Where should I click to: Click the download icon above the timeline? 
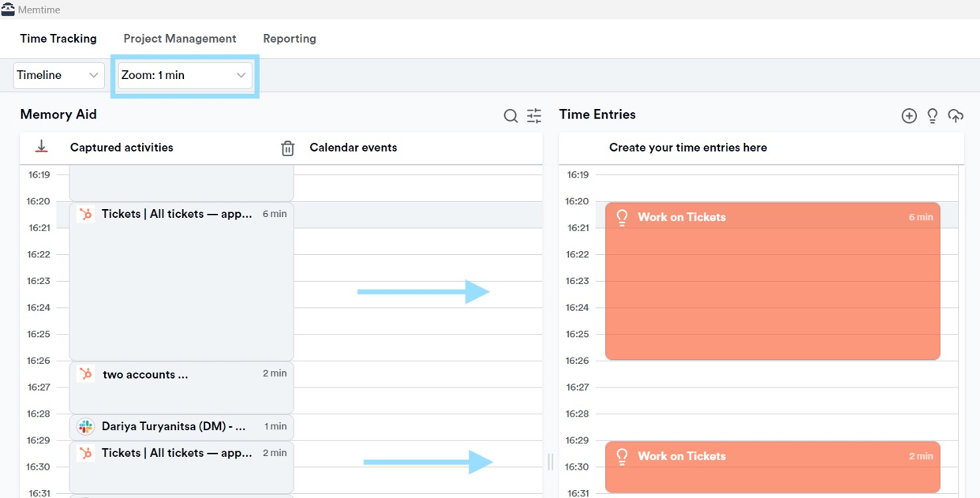41,146
